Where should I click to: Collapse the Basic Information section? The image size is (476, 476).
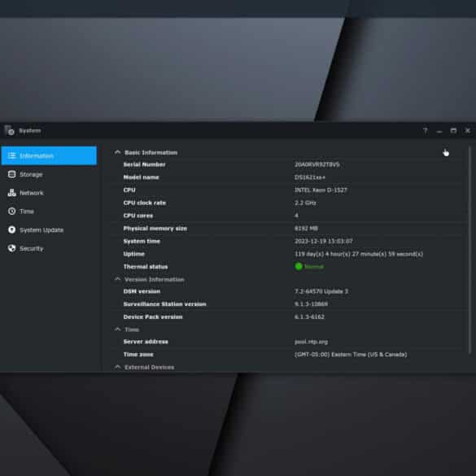tap(117, 152)
